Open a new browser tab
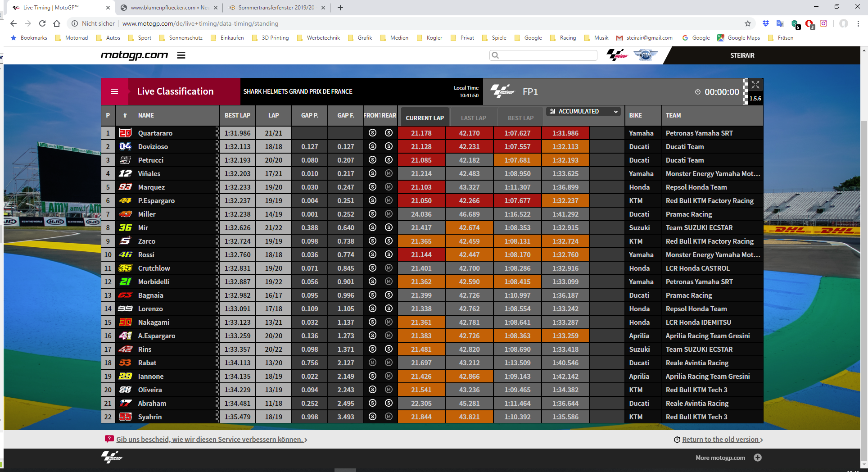Viewport: 868px width, 472px height. pyautogui.click(x=340, y=8)
